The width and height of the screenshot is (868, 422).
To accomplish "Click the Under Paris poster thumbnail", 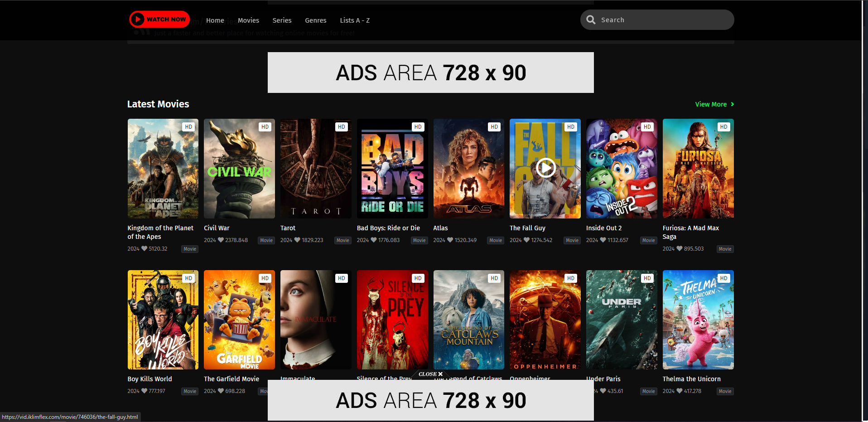I will [x=622, y=320].
